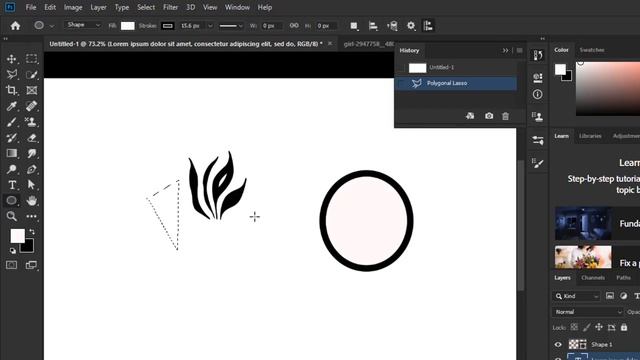Switch to the Channels tab
This screenshot has height=360, width=640.
tap(593, 278)
